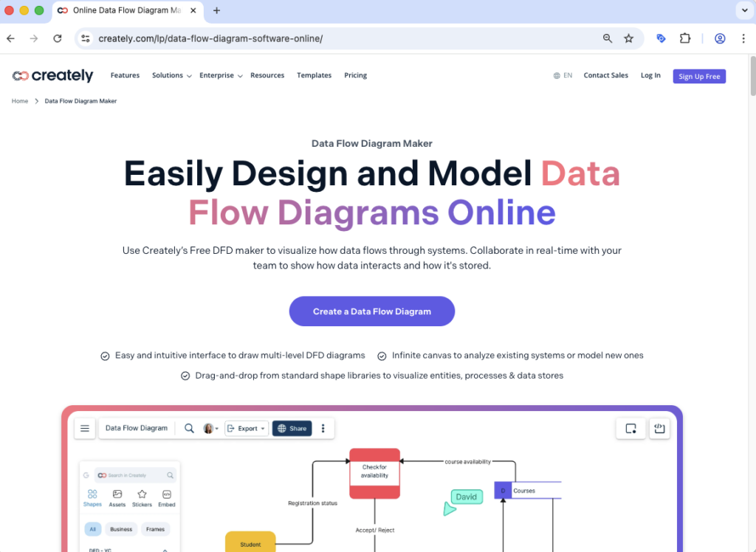Click the Sign Up Free button
The height and width of the screenshot is (552, 756).
(x=698, y=76)
